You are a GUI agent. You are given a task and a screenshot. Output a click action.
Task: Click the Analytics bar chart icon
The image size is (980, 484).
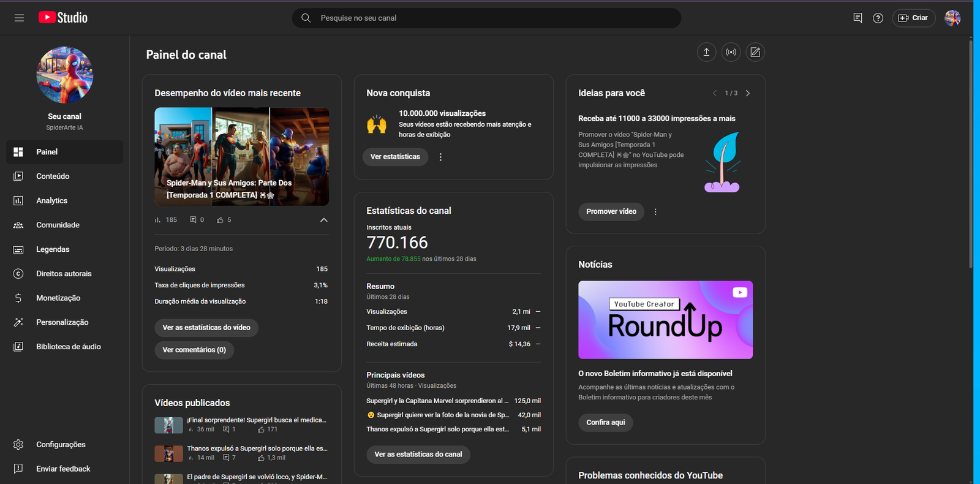[x=18, y=201]
